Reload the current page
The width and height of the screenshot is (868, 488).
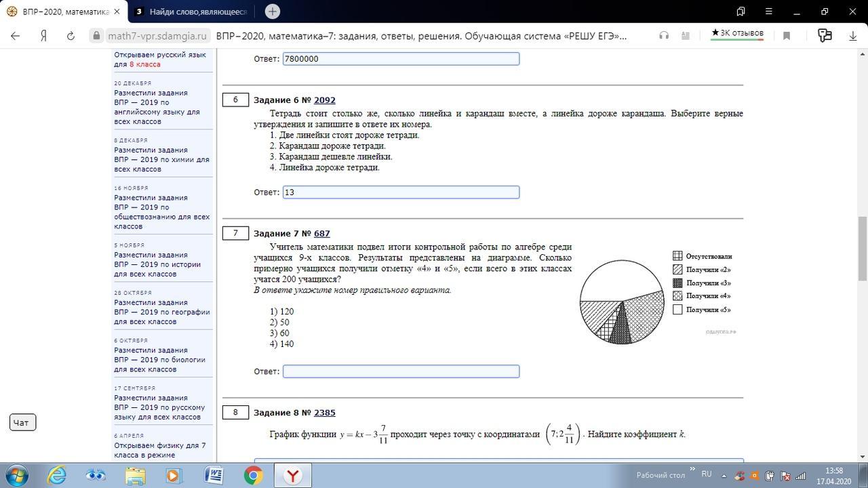[71, 36]
